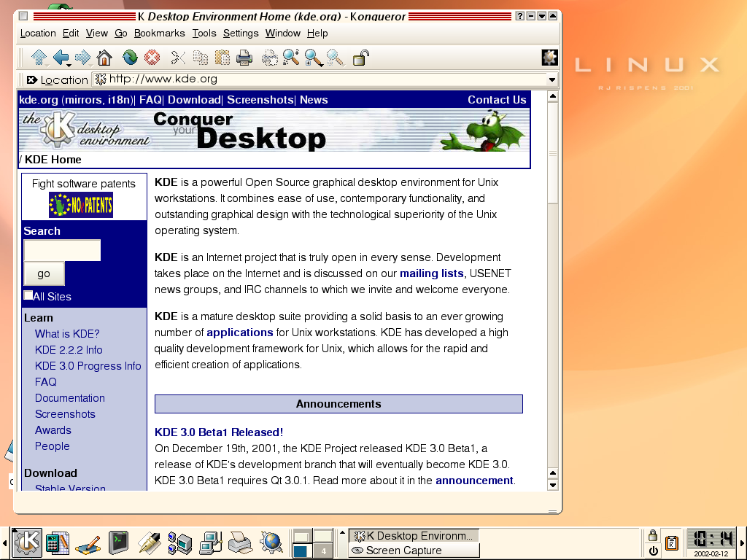747x560 pixels.
Task: Hide panel with left edge arrow
Action: (4, 542)
